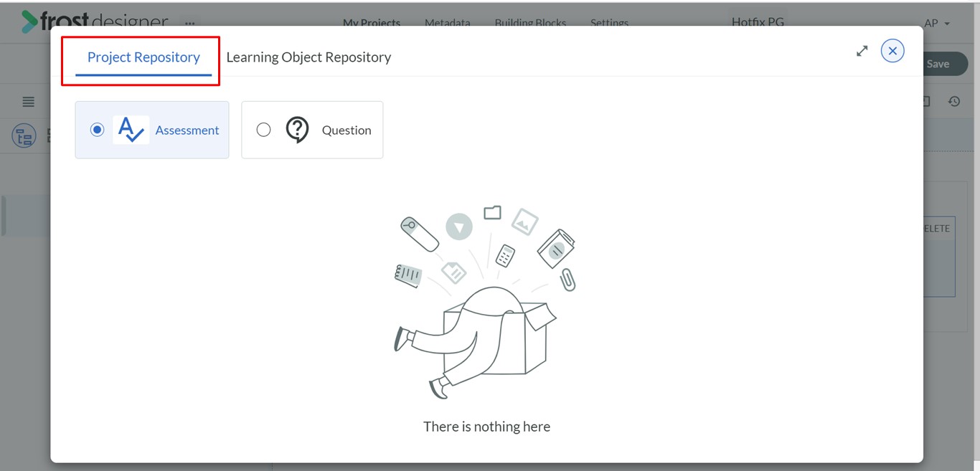980x471 pixels.
Task: Open the version history clock icon
Action: 954,102
